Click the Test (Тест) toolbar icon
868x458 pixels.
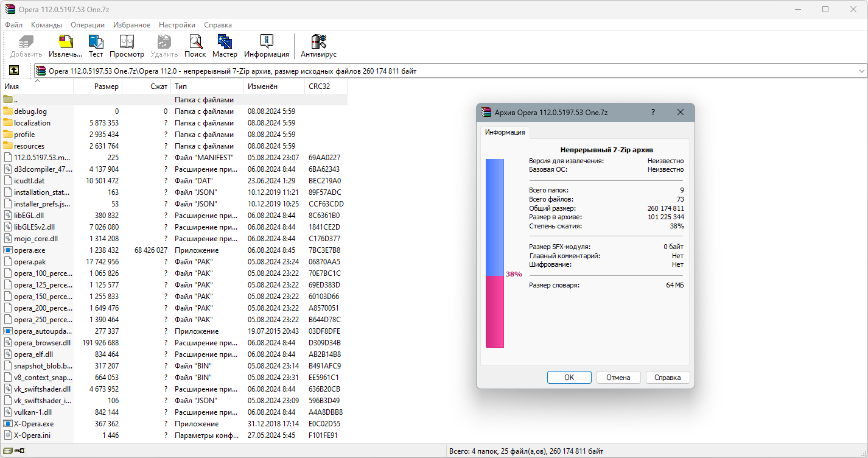(96, 42)
